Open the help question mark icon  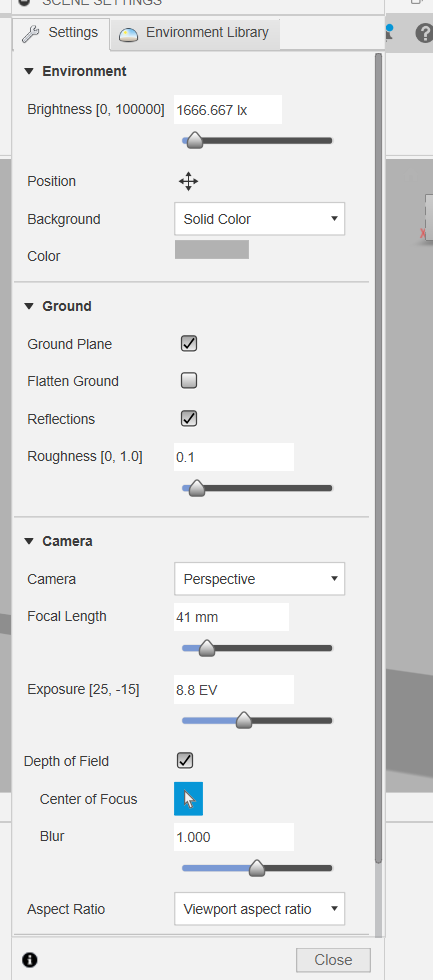click(424, 32)
